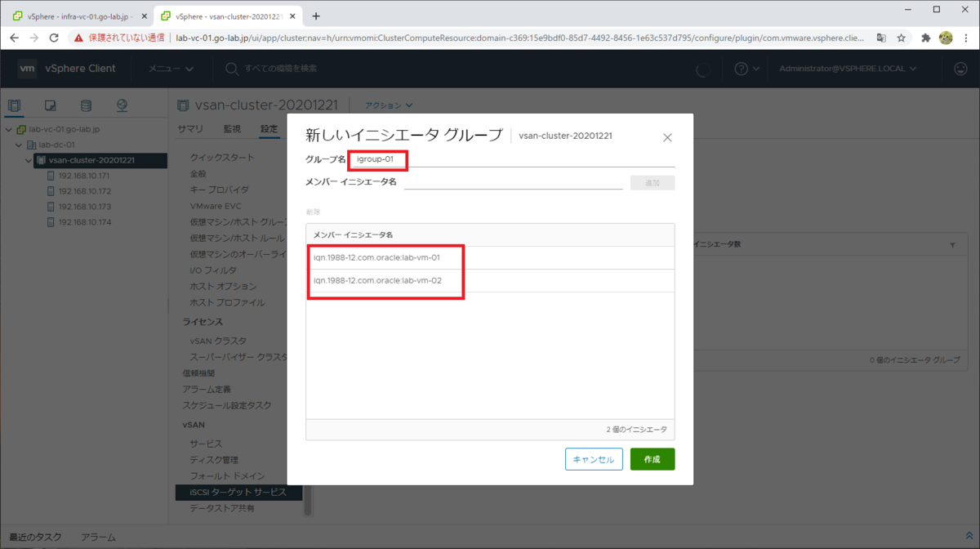
Task: Click the vm logo icon
Action: [27, 69]
